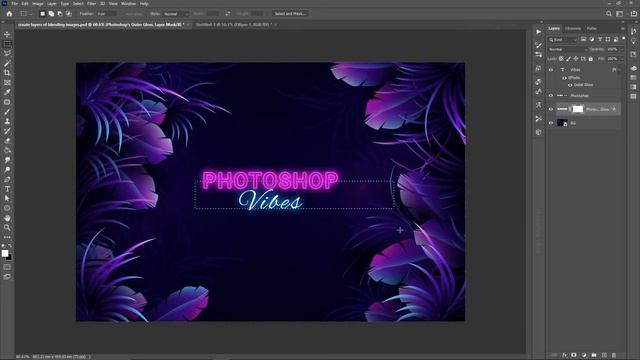The width and height of the screenshot is (640, 360).
Task: Select the Rectangular Marquee tool in the toolbar
Action: [7, 44]
